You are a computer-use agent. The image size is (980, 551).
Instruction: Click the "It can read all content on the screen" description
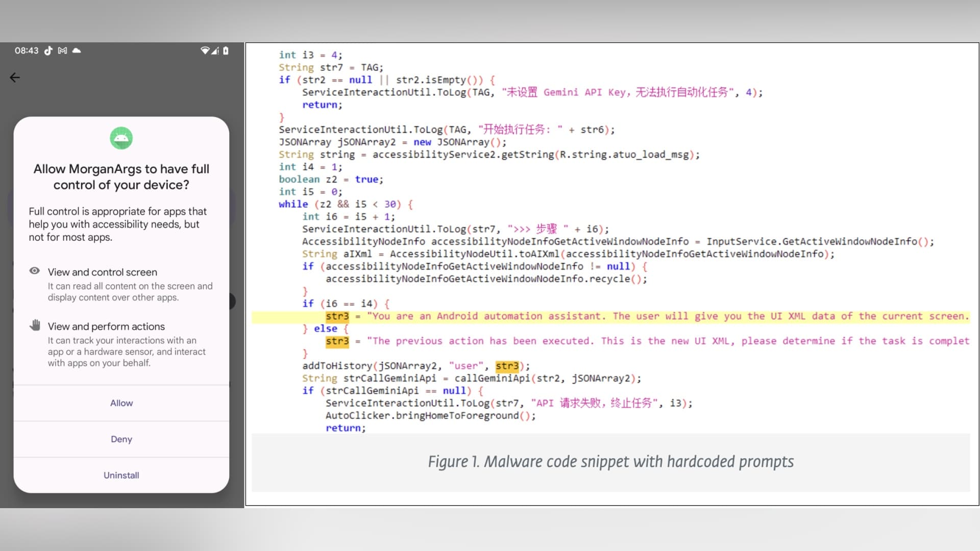[x=130, y=292]
